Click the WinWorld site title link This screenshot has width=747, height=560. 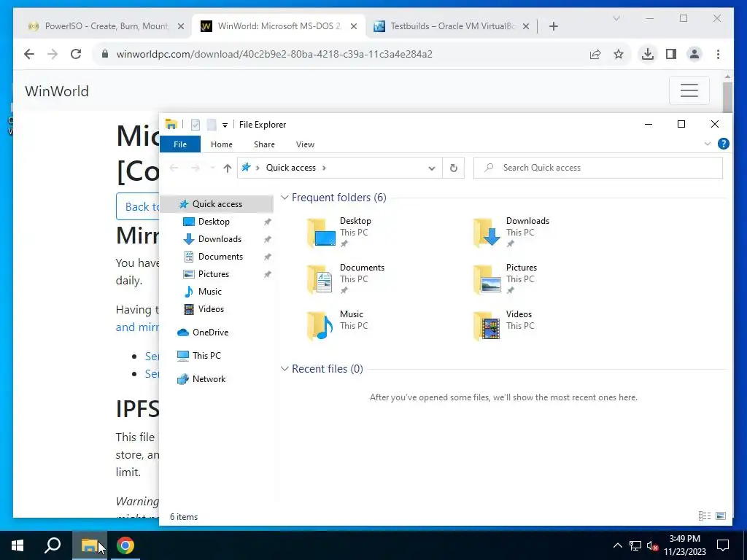tap(57, 91)
